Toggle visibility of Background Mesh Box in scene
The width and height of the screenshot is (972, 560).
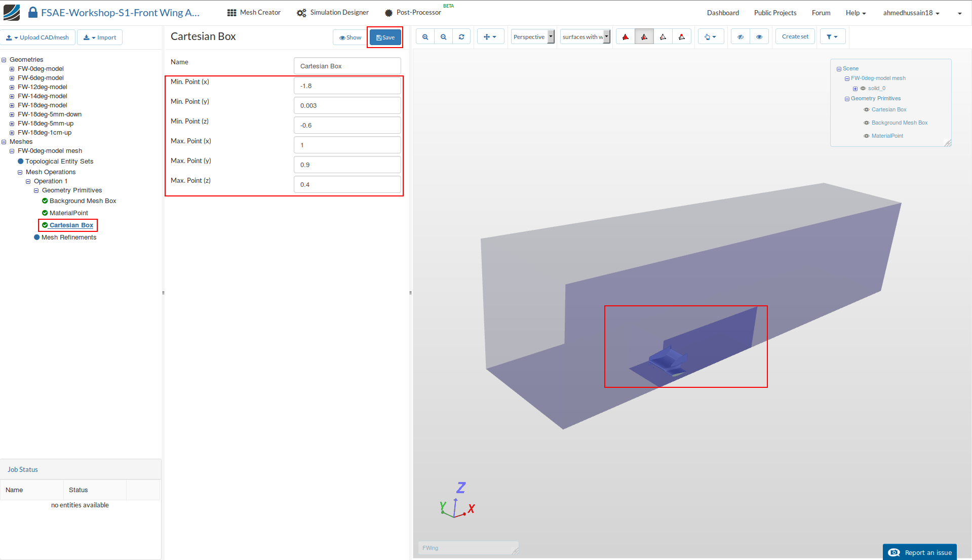[x=866, y=123]
